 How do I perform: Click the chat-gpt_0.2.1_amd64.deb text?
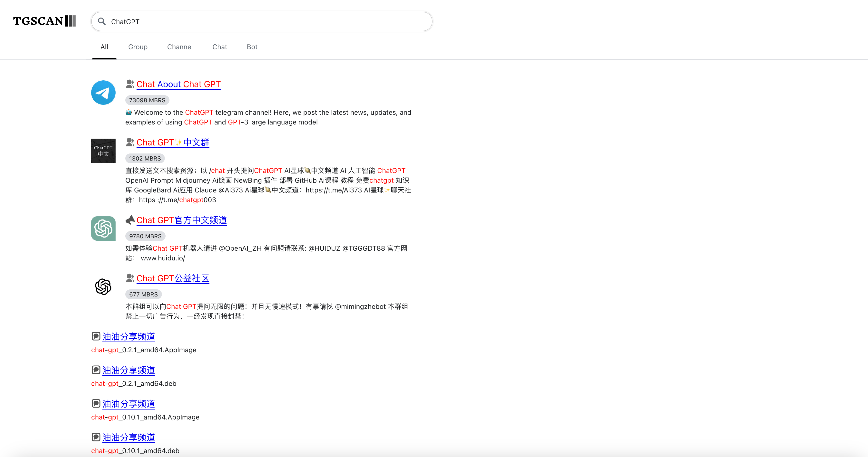(134, 384)
